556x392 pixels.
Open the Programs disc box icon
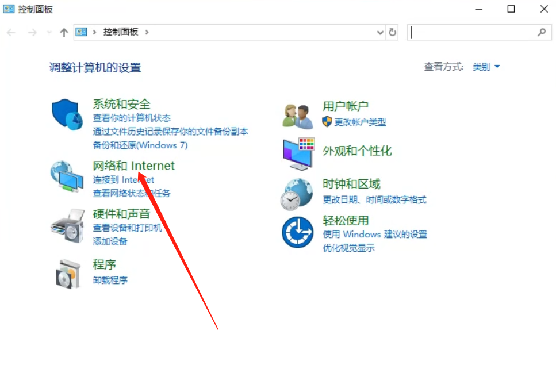pos(68,274)
